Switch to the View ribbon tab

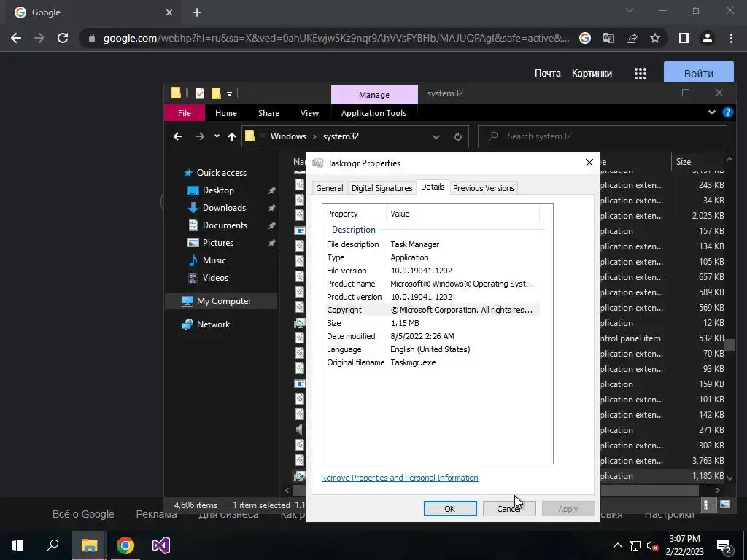coord(309,113)
